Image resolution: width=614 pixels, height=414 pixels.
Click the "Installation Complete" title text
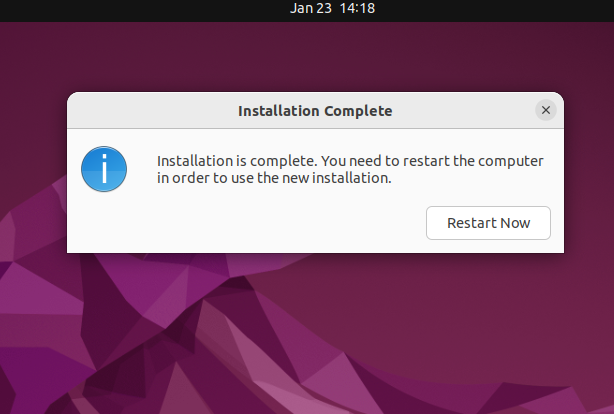click(315, 110)
